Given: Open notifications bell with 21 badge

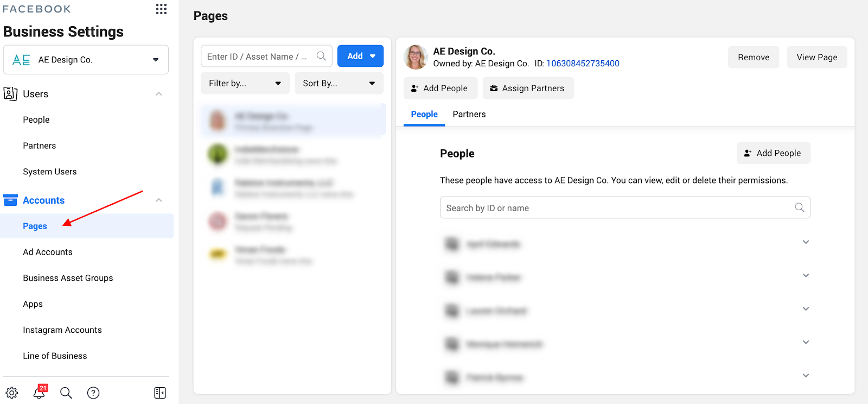Looking at the screenshot, I should click(x=39, y=392).
